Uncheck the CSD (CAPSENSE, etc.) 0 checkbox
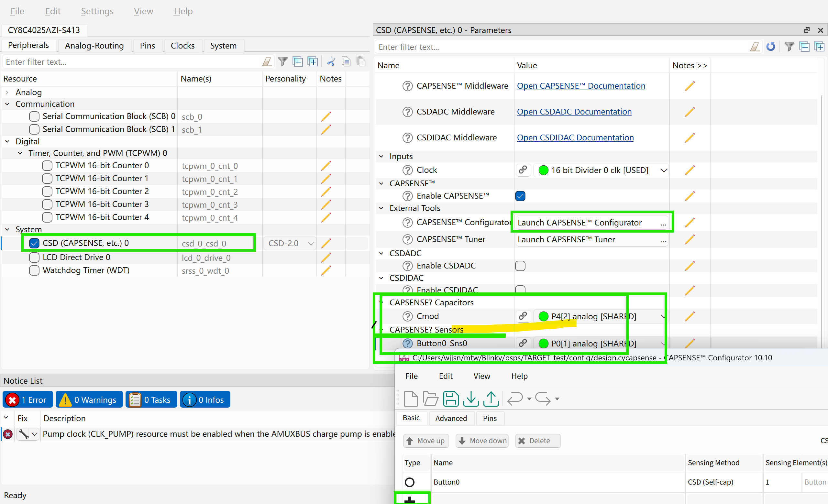This screenshot has height=504, width=828. [34, 243]
